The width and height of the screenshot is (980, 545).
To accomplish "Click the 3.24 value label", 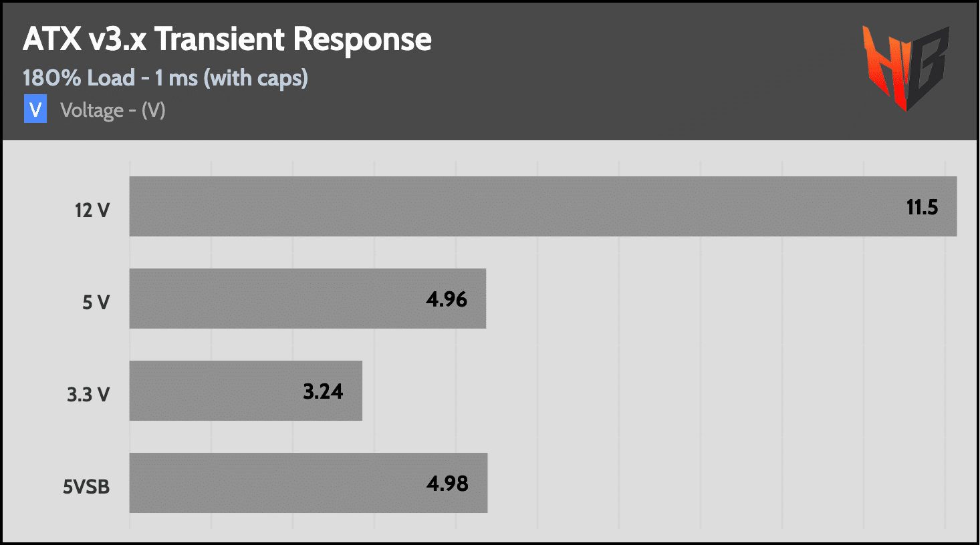I will pyautogui.click(x=323, y=391).
